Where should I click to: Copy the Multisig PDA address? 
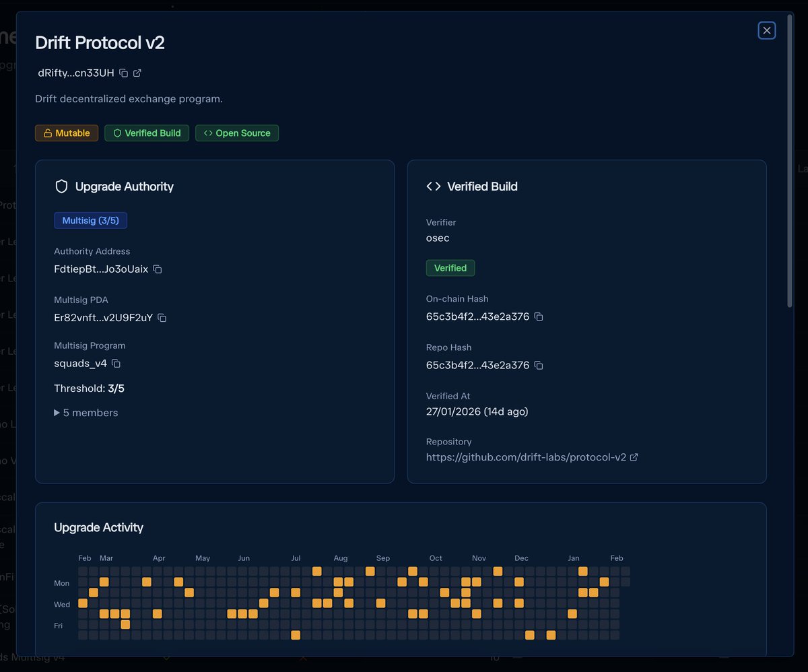point(162,318)
